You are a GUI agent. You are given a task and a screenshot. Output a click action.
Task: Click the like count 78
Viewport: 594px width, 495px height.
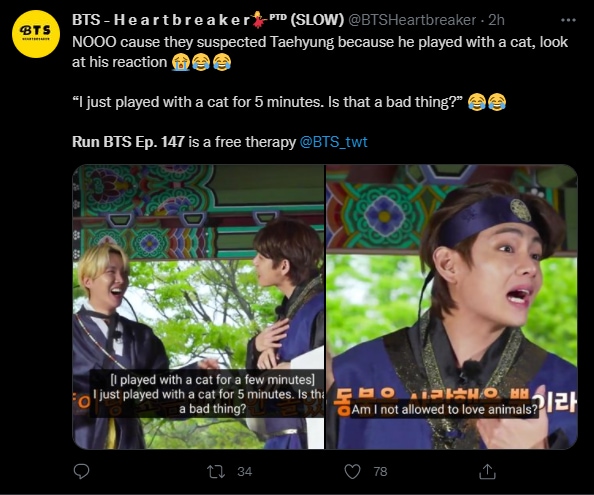[380, 472]
